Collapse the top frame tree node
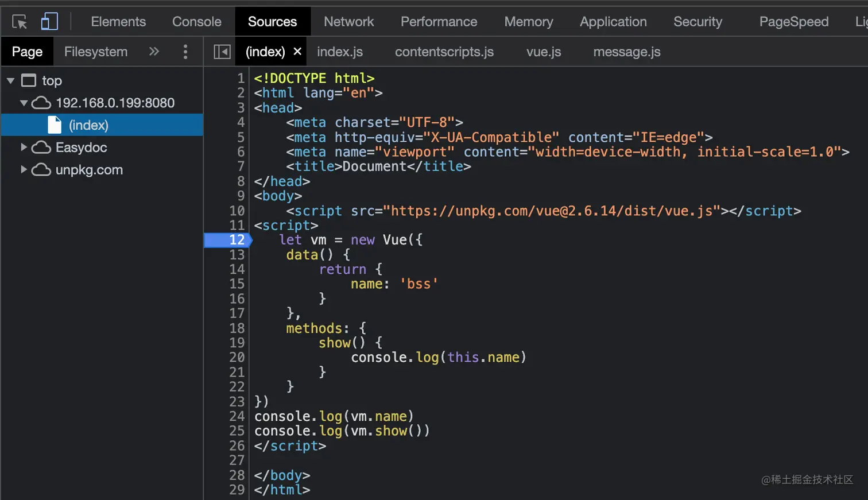Viewport: 868px width, 500px height. (x=10, y=80)
